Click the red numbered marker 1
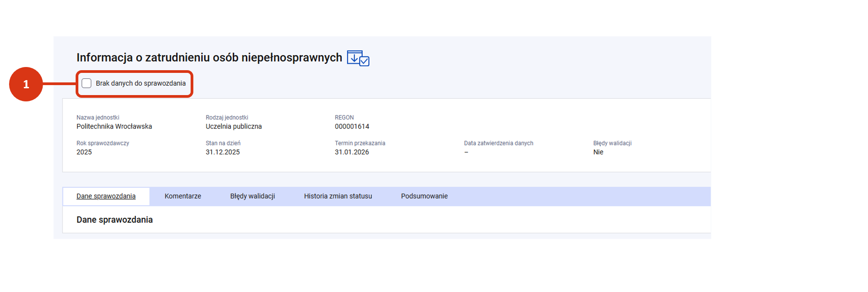Image resolution: width=868 pixels, height=292 pixels. (26, 84)
